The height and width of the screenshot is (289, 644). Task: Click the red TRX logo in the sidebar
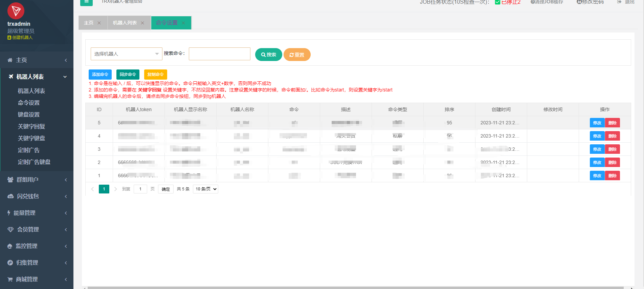[16, 11]
